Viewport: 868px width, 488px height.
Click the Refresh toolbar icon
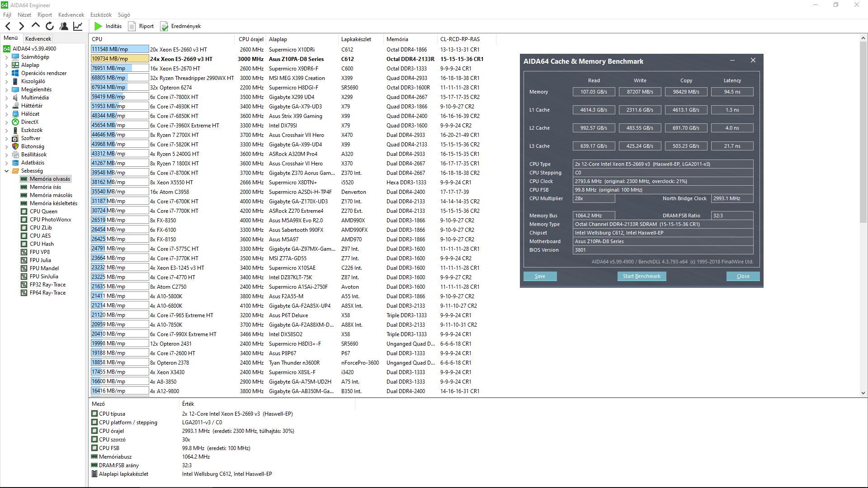tap(50, 26)
